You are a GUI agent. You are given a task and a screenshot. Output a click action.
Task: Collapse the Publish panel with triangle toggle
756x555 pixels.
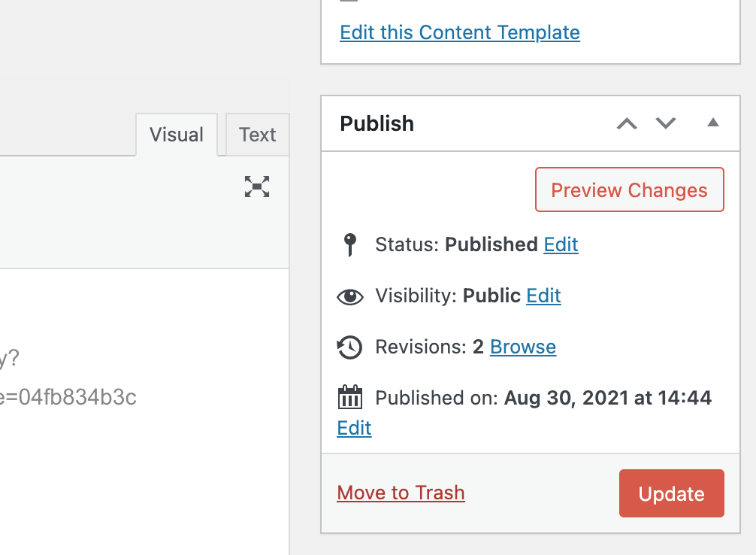pyautogui.click(x=713, y=123)
